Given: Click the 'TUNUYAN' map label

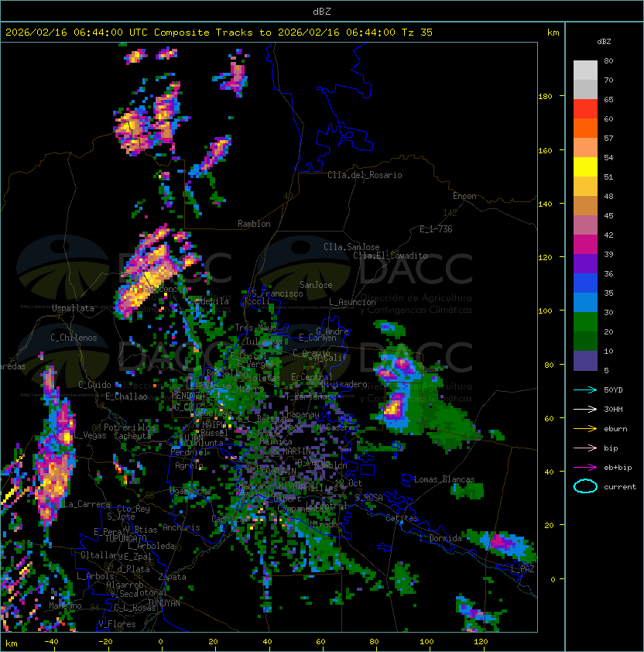Looking at the screenshot, I should click(x=164, y=603).
